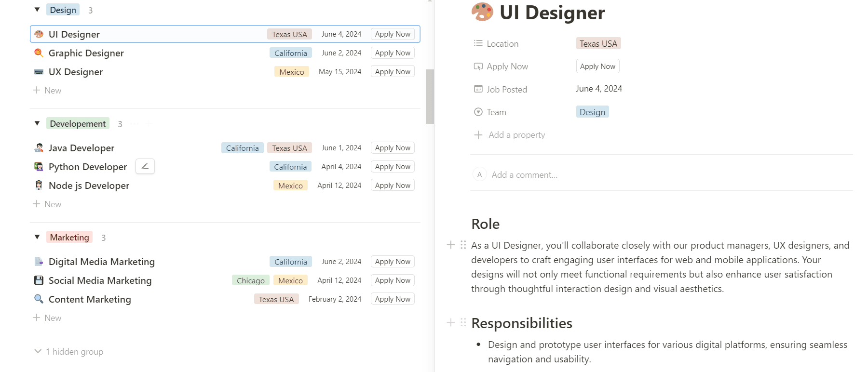Image resolution: width=868 pixels, height=372 pixels.
Task: Open the Java Developer row title
Action: (81, 148)
